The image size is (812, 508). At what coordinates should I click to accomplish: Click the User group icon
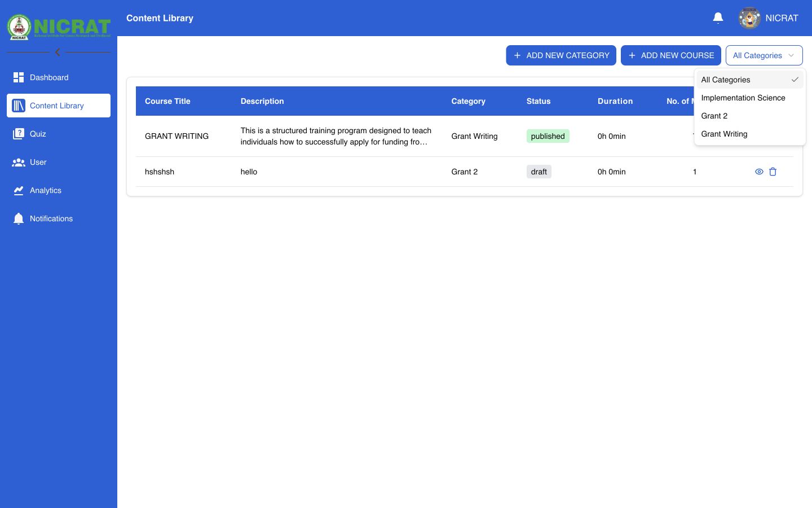pos(19,162)
